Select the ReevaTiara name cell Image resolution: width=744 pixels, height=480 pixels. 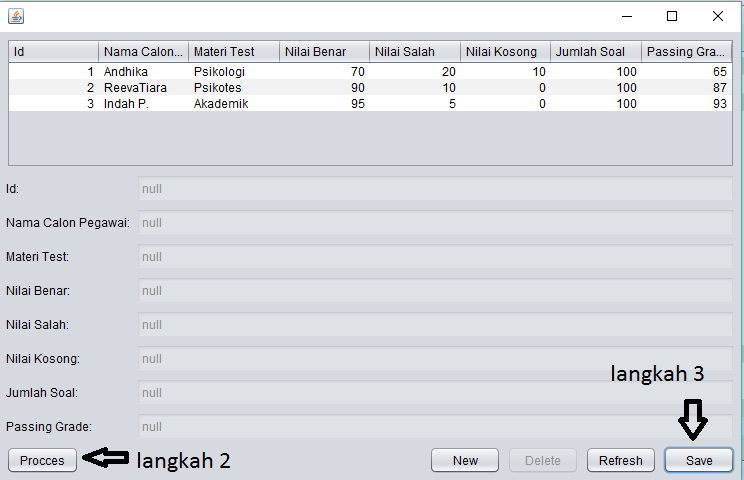click(143, 88)
